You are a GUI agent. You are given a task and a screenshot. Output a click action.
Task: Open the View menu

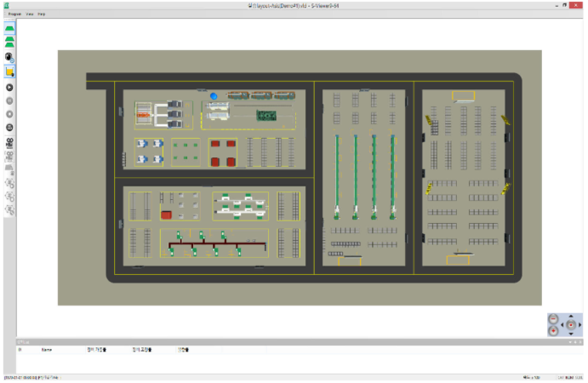pos(29,14)
